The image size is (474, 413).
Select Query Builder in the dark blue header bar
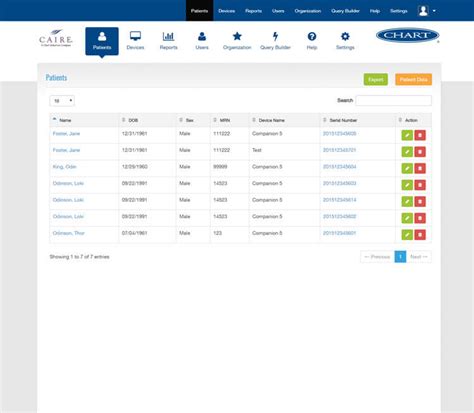point(345,11)
